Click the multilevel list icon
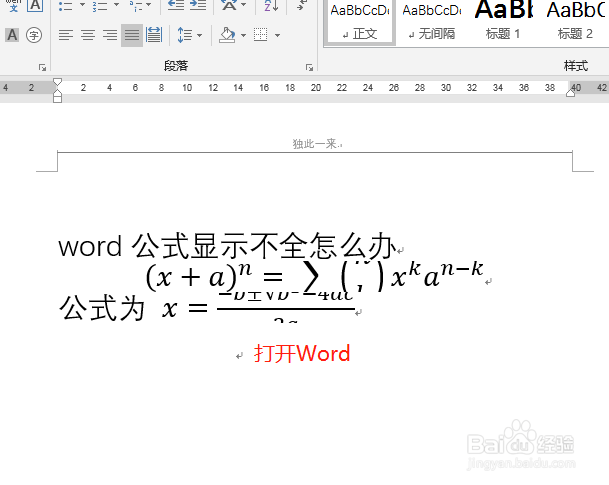Screen dimensions: 609x485 pos(136,6)
